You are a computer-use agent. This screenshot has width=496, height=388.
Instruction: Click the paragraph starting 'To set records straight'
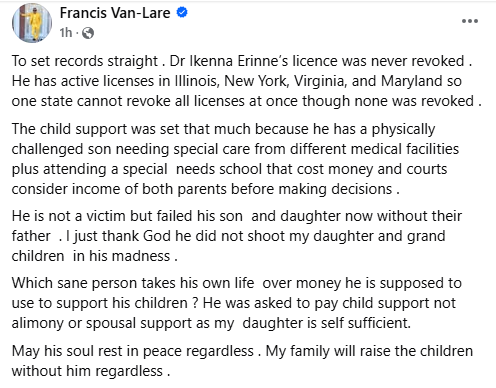point(246,81)
